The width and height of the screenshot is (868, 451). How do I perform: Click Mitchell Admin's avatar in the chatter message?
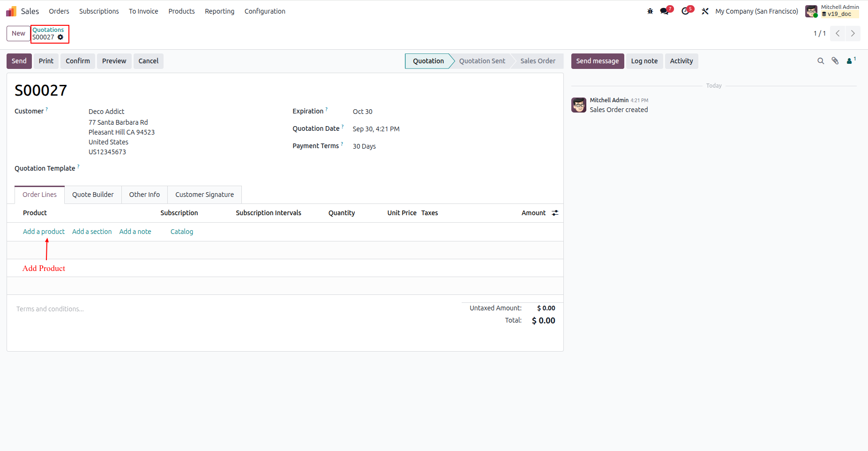[x=579, y=105]
